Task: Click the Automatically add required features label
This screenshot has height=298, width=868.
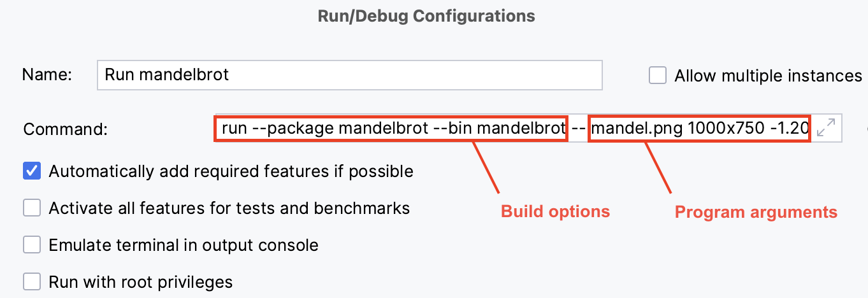Action: 231,171
